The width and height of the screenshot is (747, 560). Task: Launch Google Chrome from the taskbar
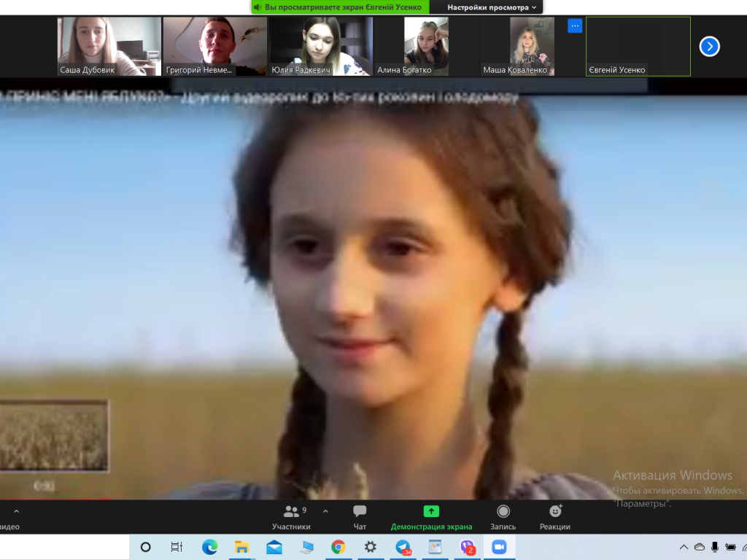(x=338, y=547)
